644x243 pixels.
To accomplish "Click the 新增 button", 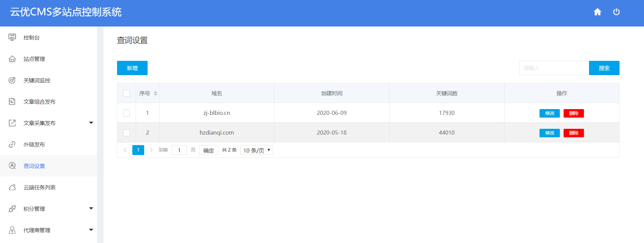I will click(x=132, y=68).
